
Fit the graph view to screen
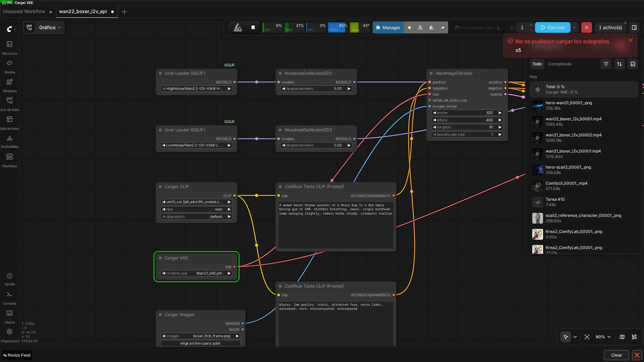pyautogui.click(x=587, y=337)
